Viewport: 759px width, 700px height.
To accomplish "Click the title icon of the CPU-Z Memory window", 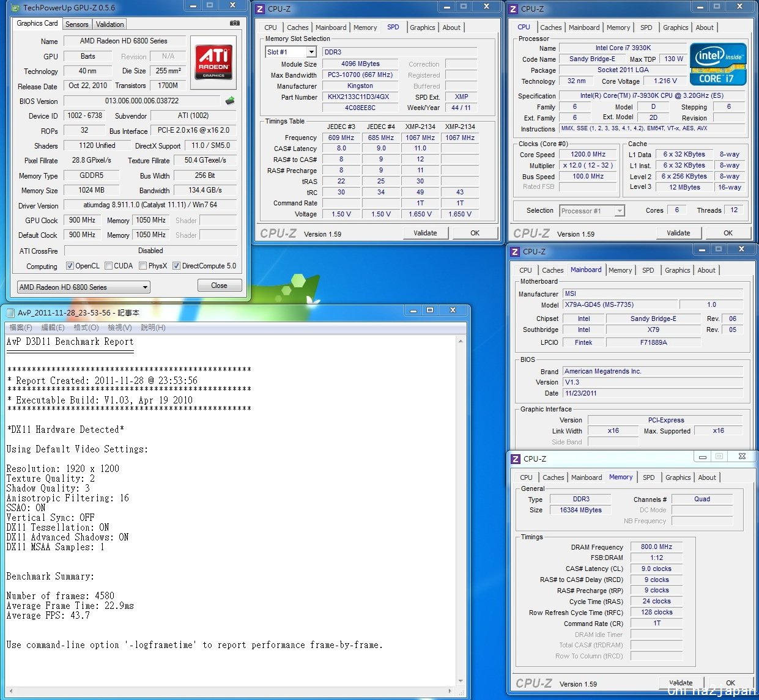I will pyautogui.click(x=516, y=459).
